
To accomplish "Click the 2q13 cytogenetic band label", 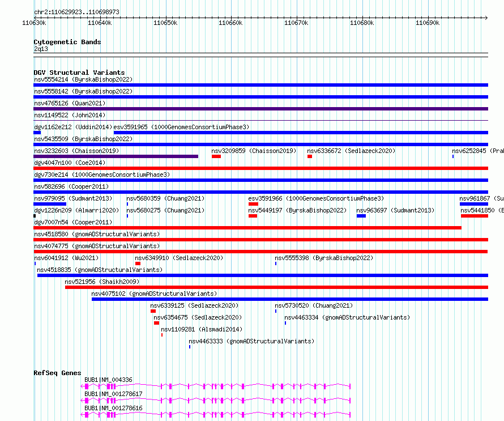I will coord(41,49).
